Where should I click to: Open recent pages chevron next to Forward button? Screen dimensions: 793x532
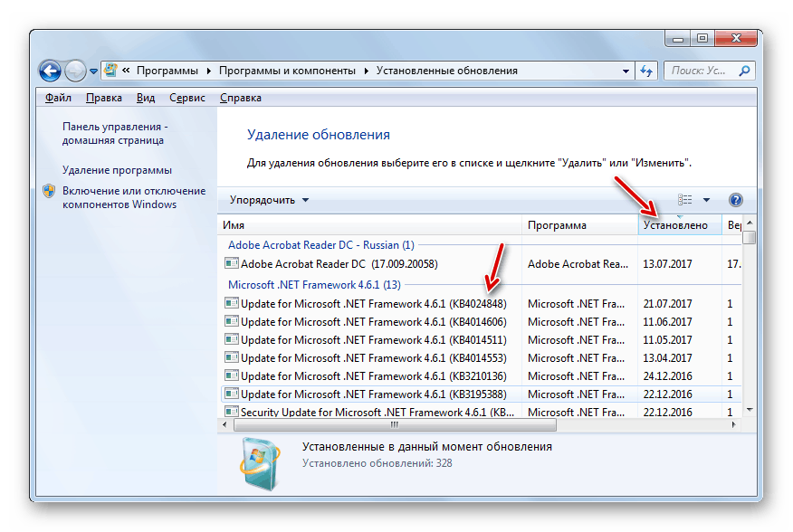point(93,70)
